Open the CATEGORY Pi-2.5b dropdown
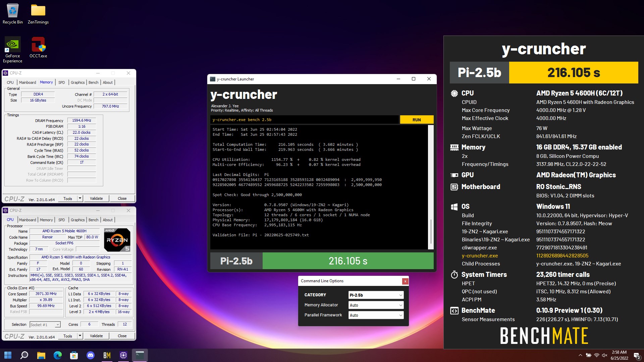Viewport: 644px width, 362px height. (376, 295)
